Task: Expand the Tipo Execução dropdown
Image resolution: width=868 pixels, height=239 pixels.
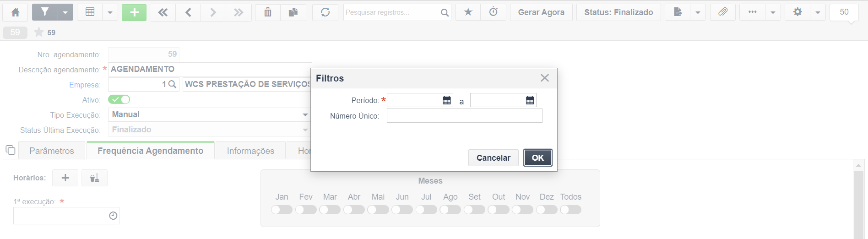Action: tap(305, 115)
